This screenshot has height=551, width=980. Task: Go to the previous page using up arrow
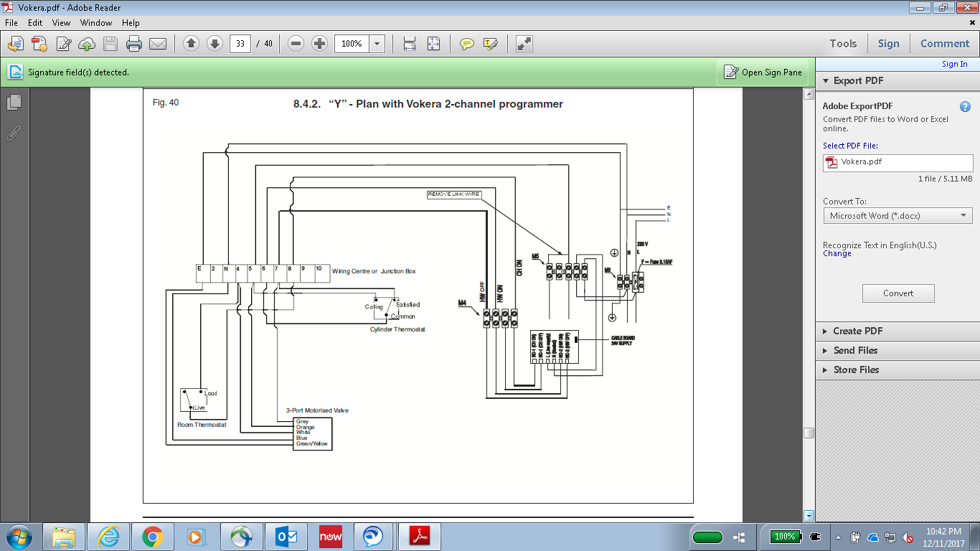click(x=191, y=44)
